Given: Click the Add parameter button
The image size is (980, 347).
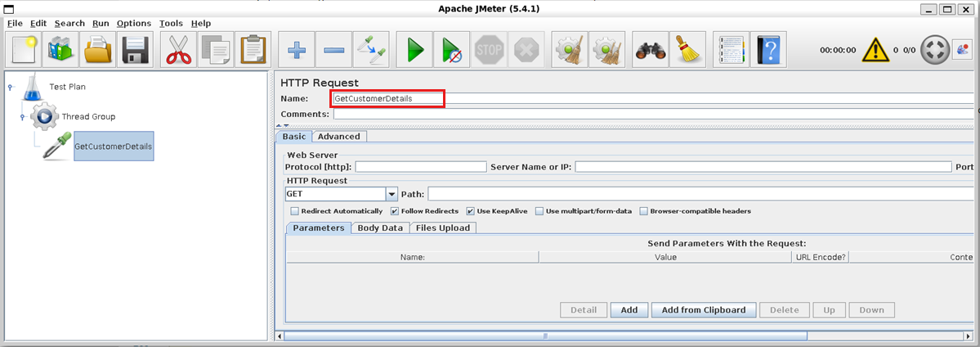Looking at the screenshot, I should click(629, 310).
